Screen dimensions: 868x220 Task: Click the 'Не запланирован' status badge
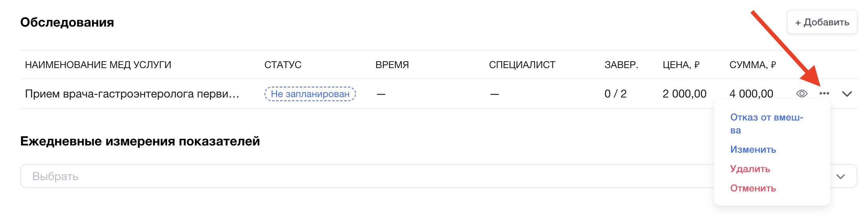310,94
